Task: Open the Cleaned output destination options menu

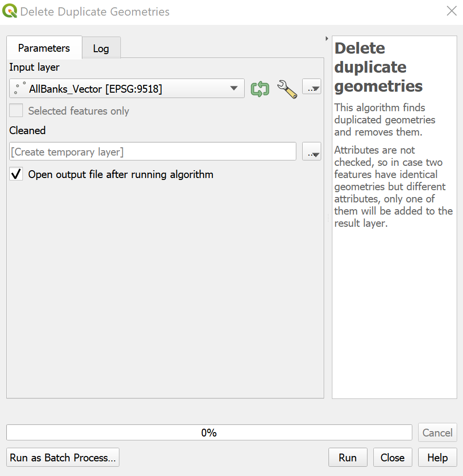Action: 311,152
